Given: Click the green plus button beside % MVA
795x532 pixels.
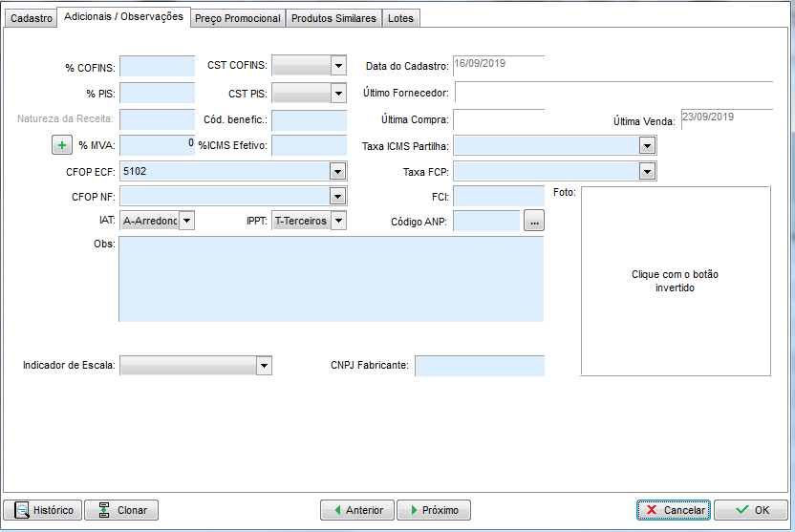Looking at the screenshot, I should 61,145.
